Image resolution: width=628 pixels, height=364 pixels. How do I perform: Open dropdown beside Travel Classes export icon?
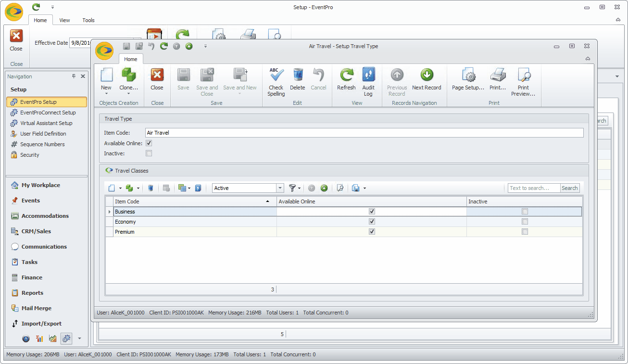point(365,188)
